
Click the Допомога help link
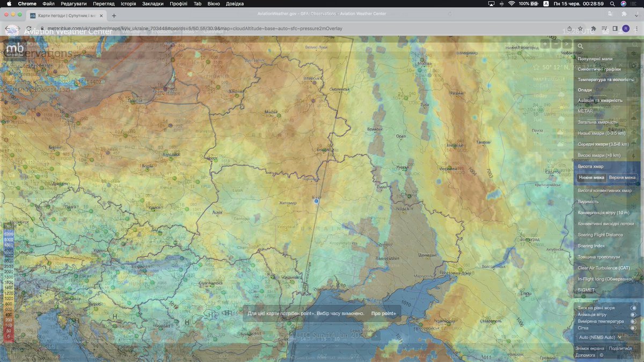(x=585, y=355)
